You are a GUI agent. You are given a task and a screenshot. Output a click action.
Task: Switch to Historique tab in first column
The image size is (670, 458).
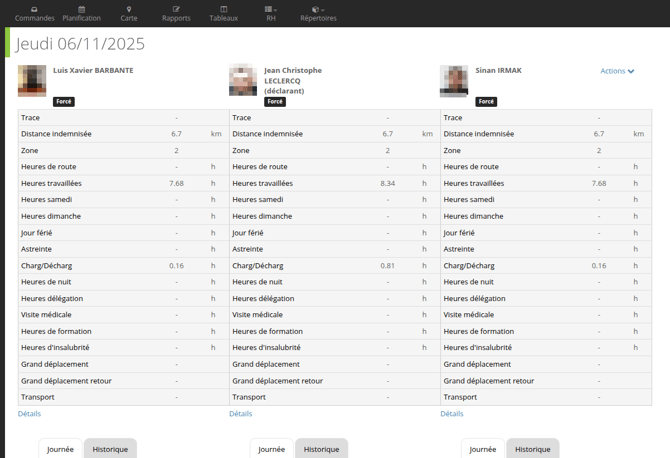point(110,449)
